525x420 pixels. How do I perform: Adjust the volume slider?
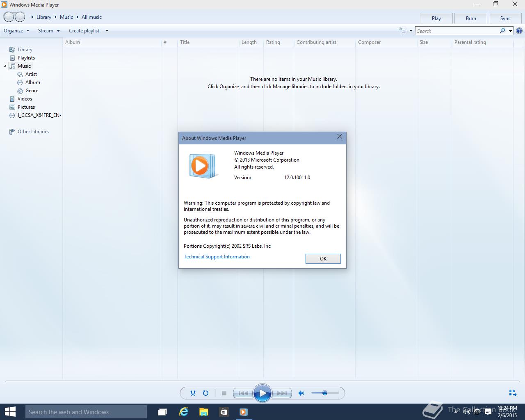pyautogui.click(x=325, y=393)
